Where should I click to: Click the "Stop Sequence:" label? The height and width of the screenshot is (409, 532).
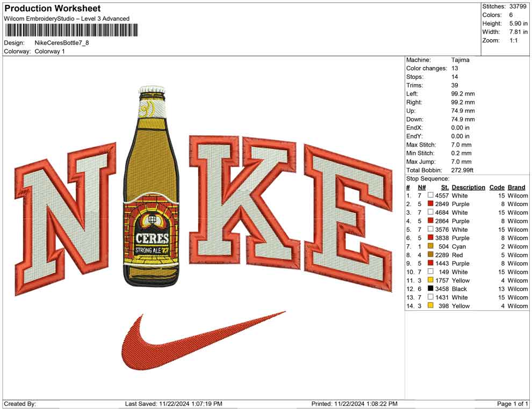428,179
